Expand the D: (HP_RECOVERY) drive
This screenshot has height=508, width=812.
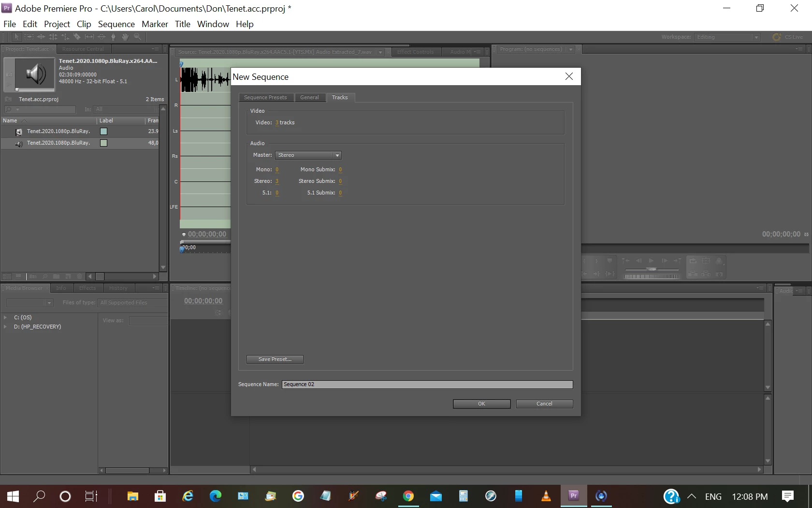(x=5, y=327)
